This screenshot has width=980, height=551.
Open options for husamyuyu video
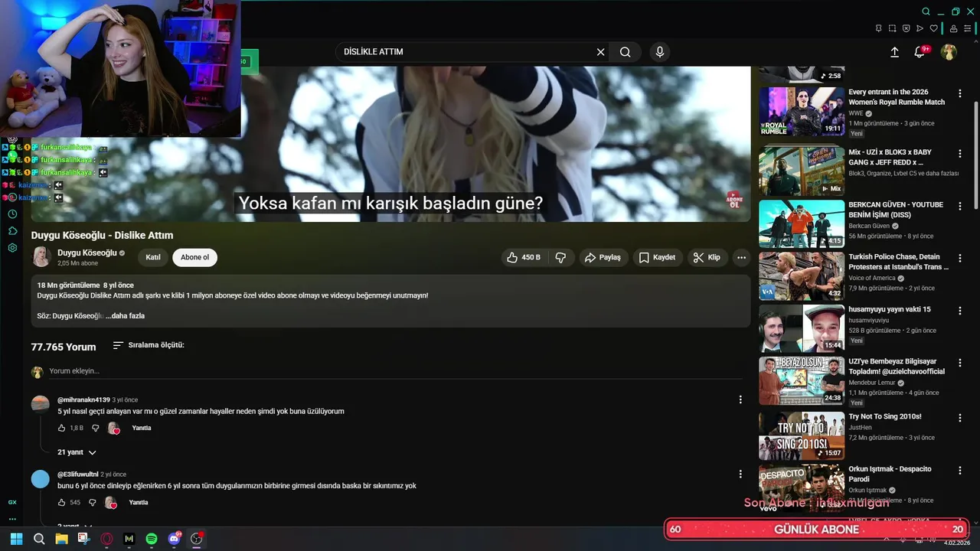tap(960, 311)
